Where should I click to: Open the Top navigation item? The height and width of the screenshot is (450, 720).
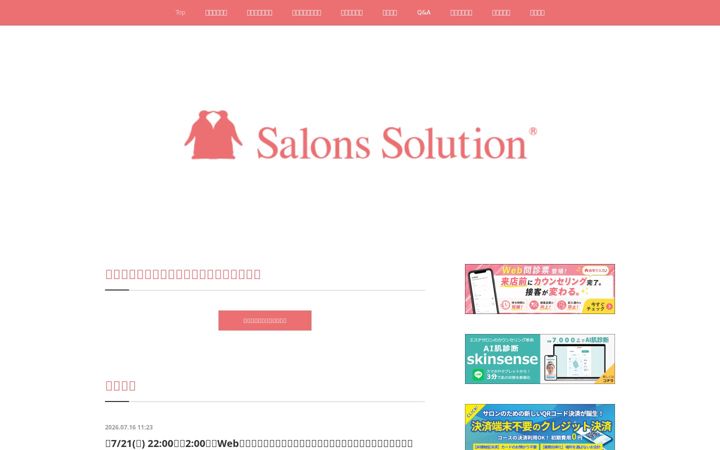pyautogui.click(x=180, y=12)
